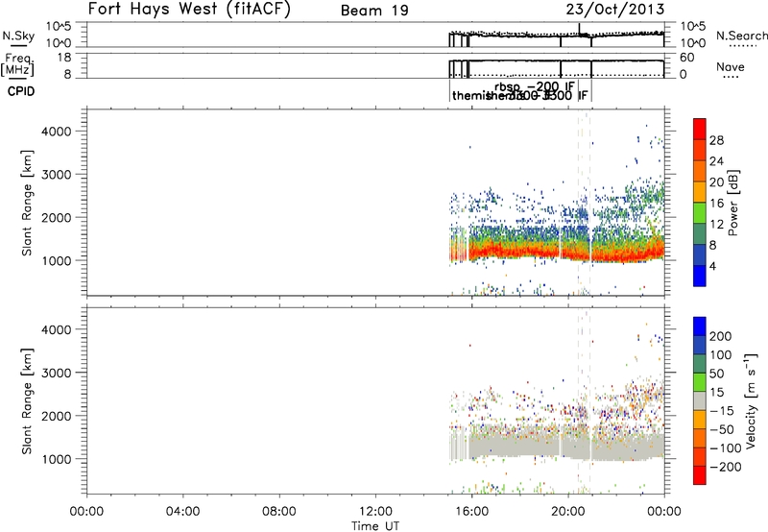The height and width of the screenshot is (532, 768).
Task: Pick the gray Velocity segment between -15 and 15
Action: click(x=700, y=401)
